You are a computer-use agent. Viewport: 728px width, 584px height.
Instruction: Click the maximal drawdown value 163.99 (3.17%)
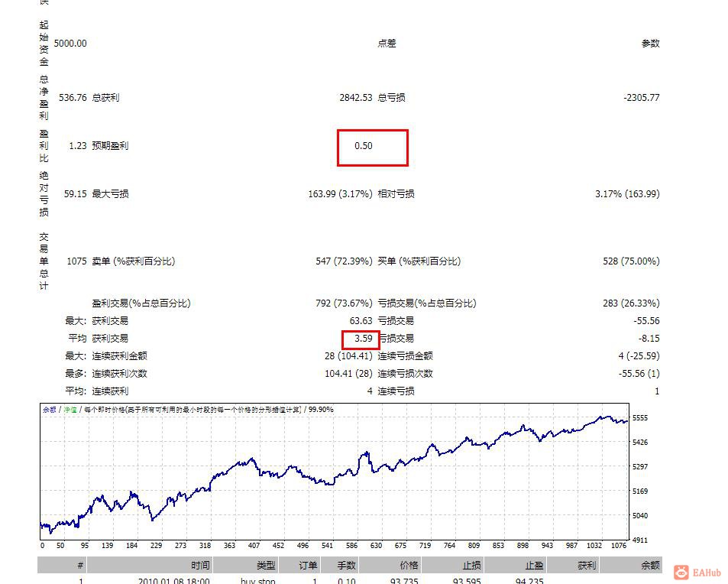[341, 193]
